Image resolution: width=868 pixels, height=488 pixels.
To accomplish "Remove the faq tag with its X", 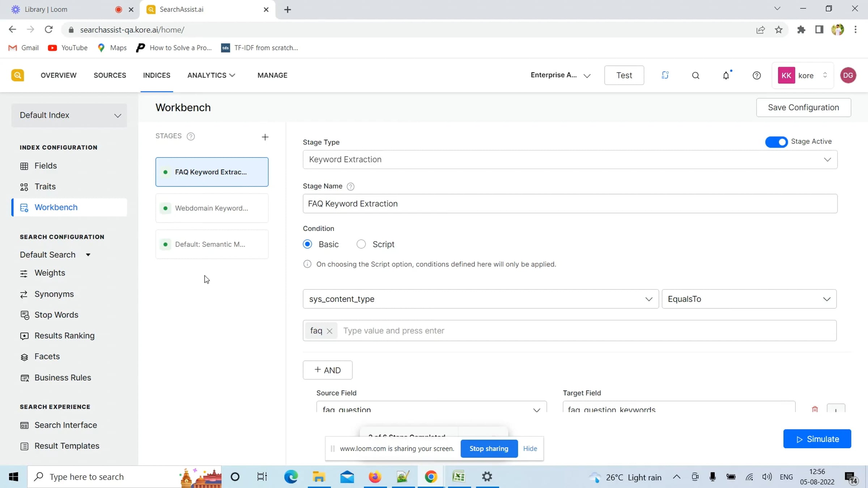I will point(329,331).
